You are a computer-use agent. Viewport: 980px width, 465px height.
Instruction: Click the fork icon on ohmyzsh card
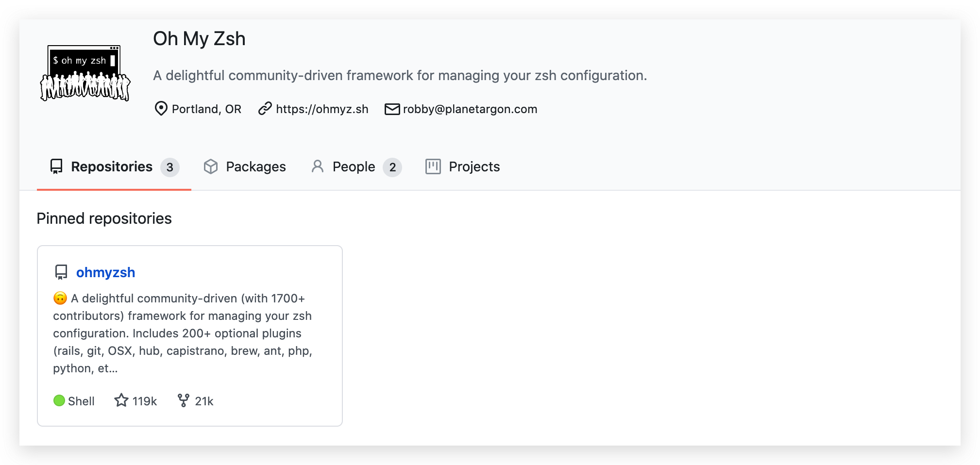pos(183,400)
